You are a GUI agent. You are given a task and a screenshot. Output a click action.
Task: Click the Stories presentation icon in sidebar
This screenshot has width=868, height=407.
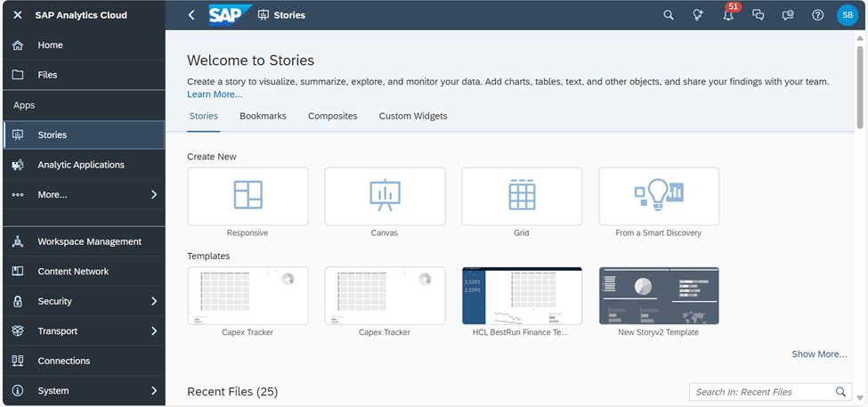pyautogui.click(x=18, y=134)
